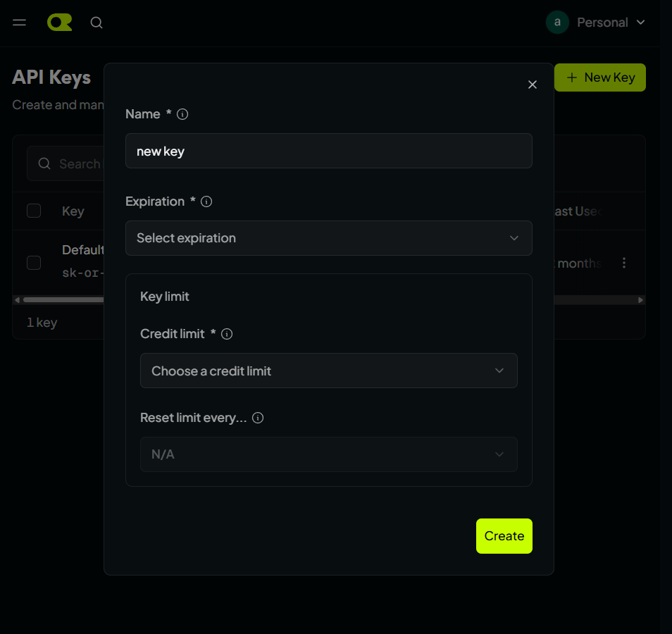Click the API Keys page heading
This screenshot has height=634, width=672.
[51, 77]
